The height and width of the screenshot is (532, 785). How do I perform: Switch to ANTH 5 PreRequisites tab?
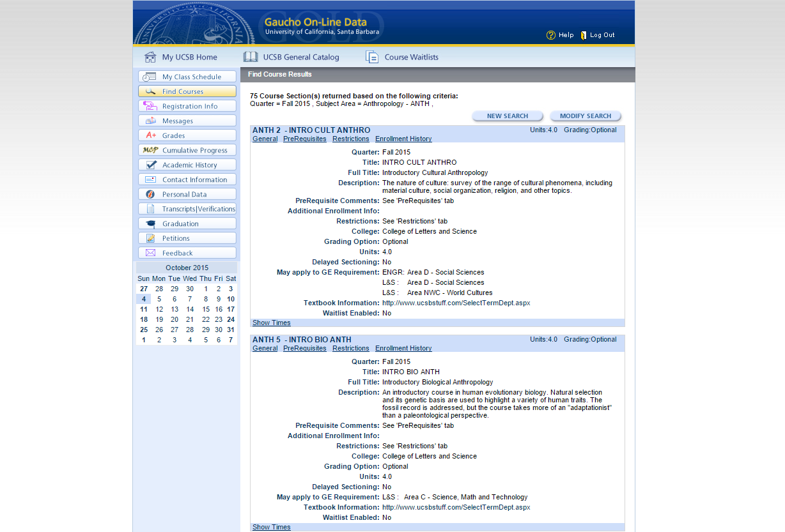click(x=305, y=348)
